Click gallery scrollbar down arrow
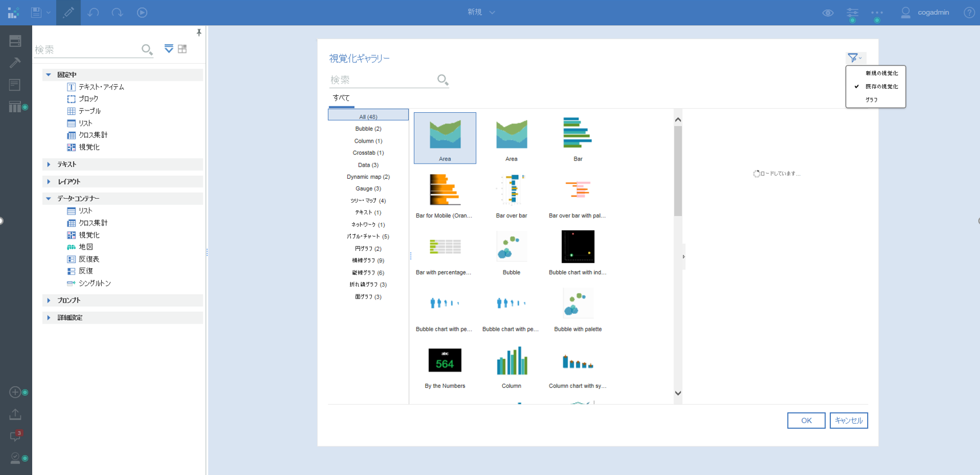The width and height of the screenshot is (980, 475). pos(678,393)
